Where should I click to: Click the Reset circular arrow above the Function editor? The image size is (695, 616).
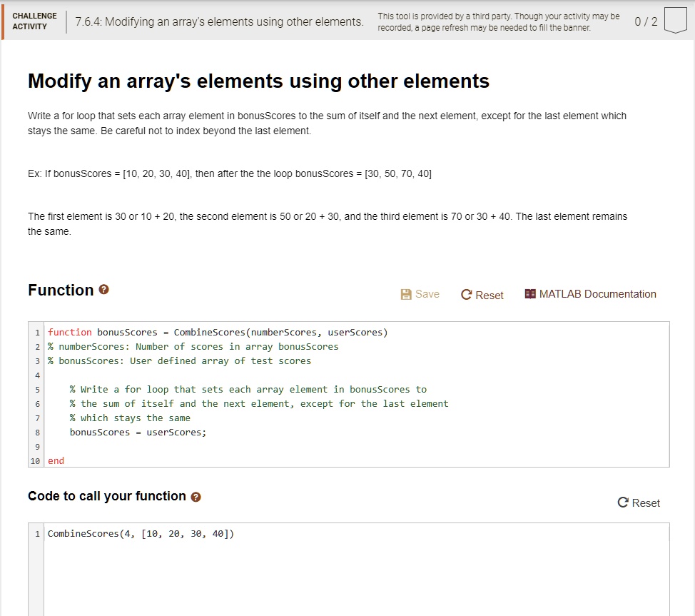(467, 294)
